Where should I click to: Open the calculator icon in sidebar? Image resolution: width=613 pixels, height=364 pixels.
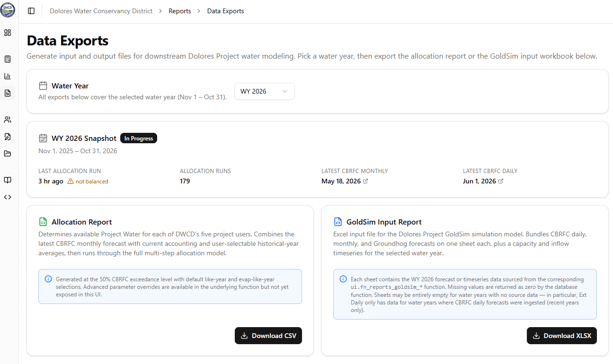[x=8, y=59]
